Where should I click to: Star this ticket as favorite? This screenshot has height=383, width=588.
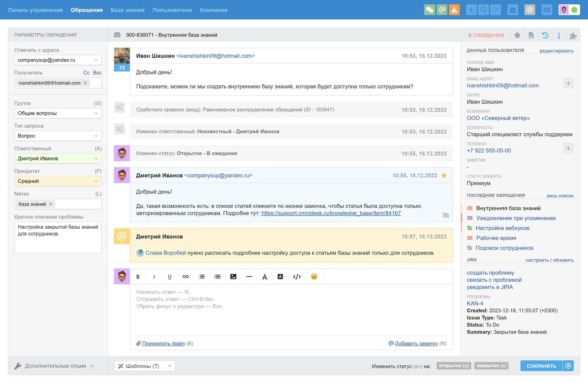coord(517,35)
